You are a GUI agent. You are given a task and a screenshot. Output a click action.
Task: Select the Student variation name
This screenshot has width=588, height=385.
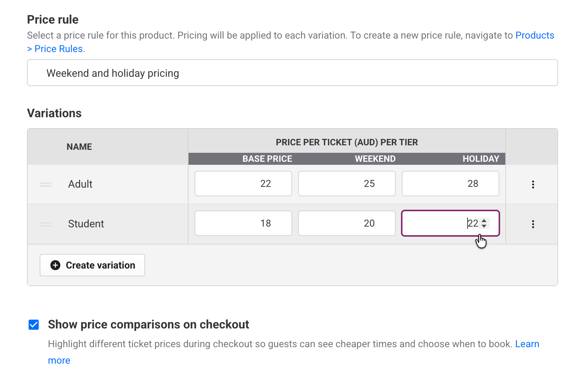pyautogui.click(x=86, y=224)
